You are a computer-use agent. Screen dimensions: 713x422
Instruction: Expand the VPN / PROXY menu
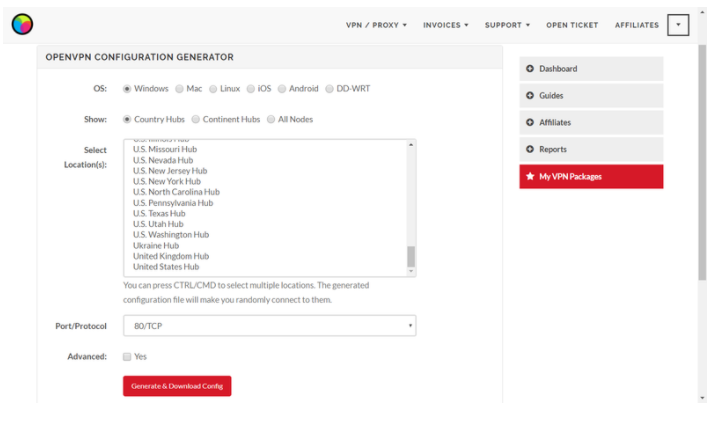[x=376, y=25]
